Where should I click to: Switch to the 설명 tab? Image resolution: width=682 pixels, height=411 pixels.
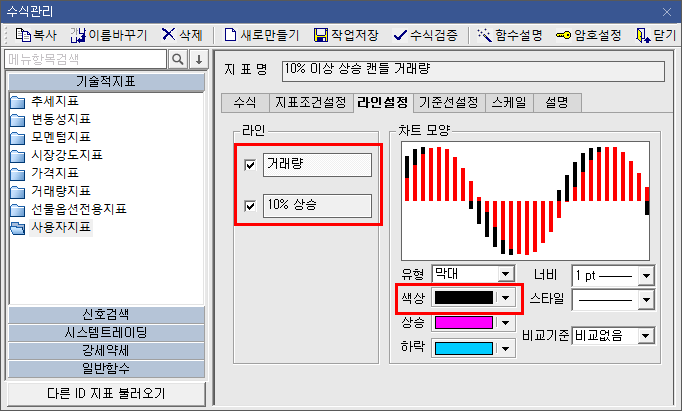pyautogui.click(x=557, y=103)
